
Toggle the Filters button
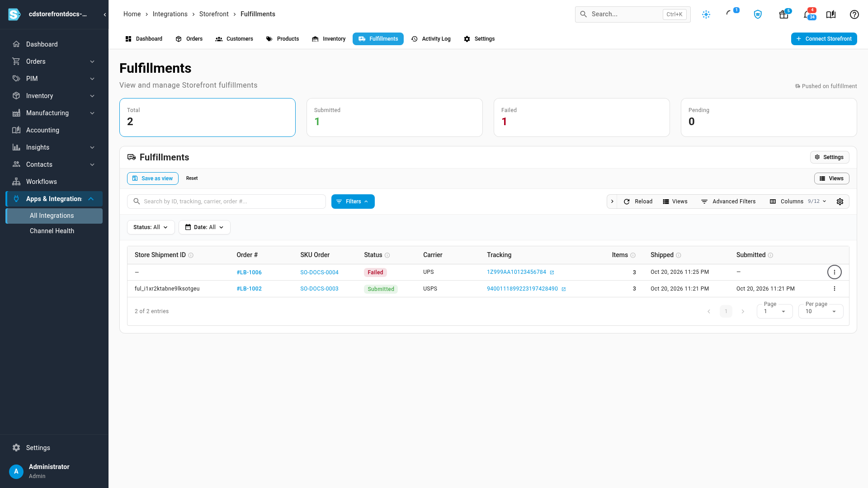click(x=353, y=202)
